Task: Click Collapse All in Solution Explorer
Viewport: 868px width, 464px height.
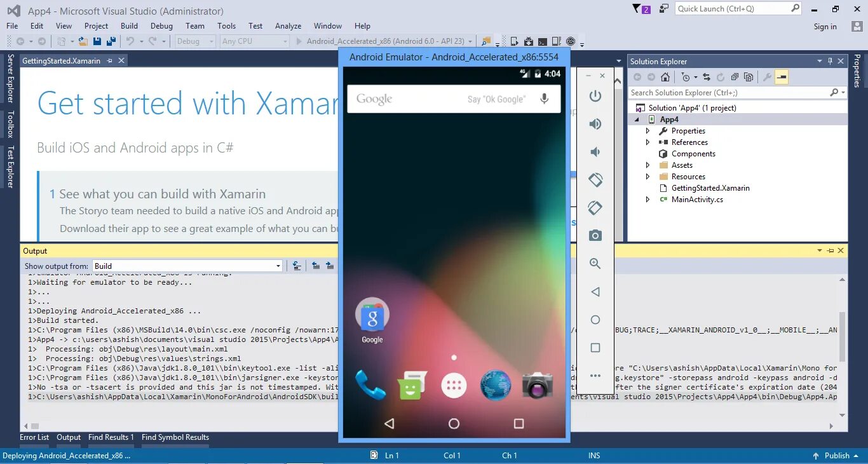Action: click(735, 77)
